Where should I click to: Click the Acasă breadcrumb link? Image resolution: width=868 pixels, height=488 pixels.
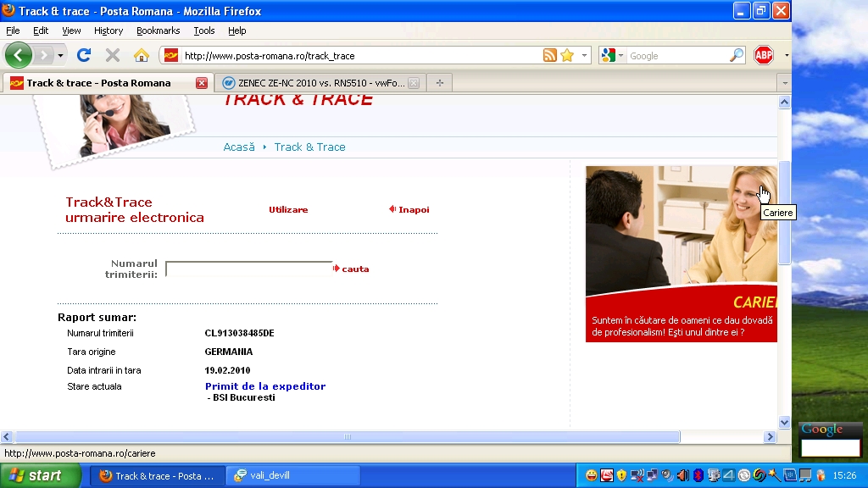[x=239, y=147]
